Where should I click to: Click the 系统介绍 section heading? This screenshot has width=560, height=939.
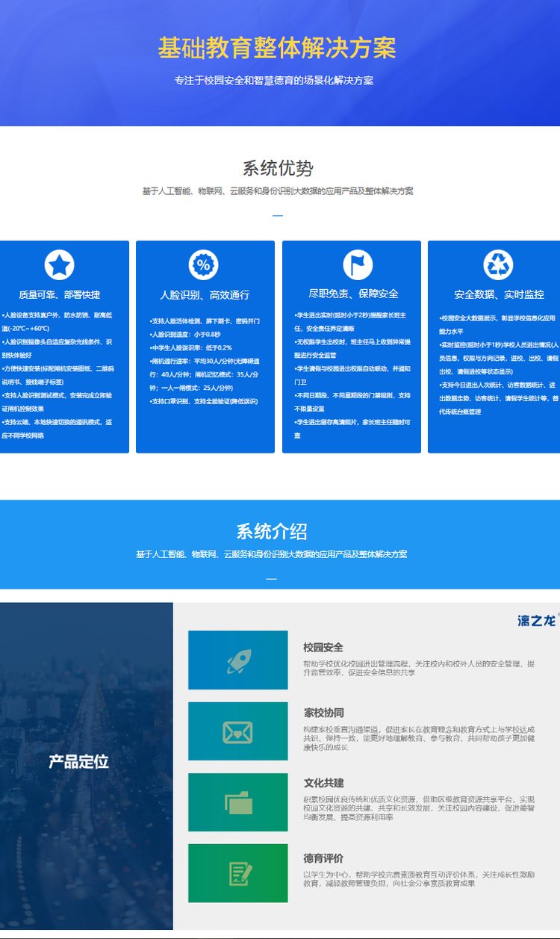pyautogui.click(x=272, y=532)
